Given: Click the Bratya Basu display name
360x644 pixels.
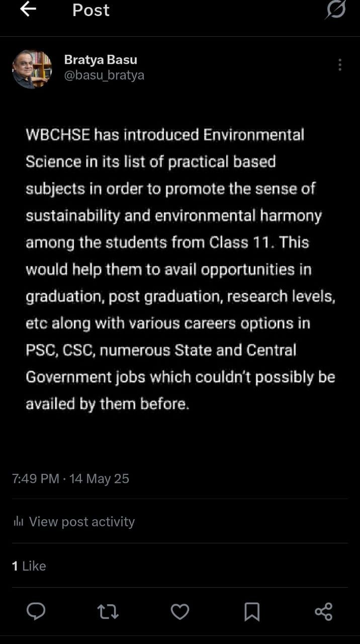Looking at the screenshot, I should tap(101, 60).
